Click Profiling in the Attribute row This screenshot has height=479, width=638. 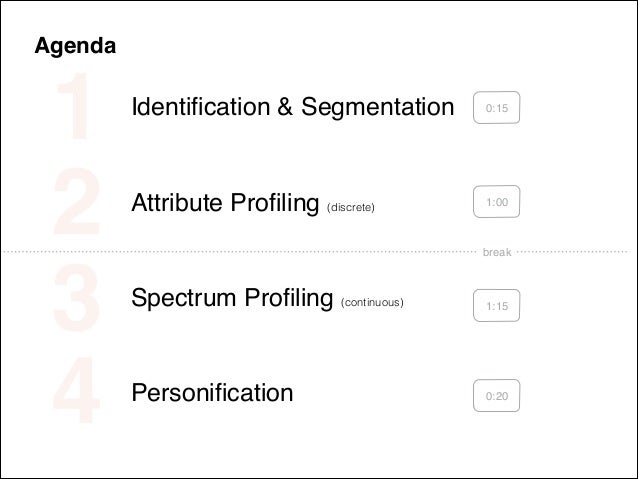[268, 203]
